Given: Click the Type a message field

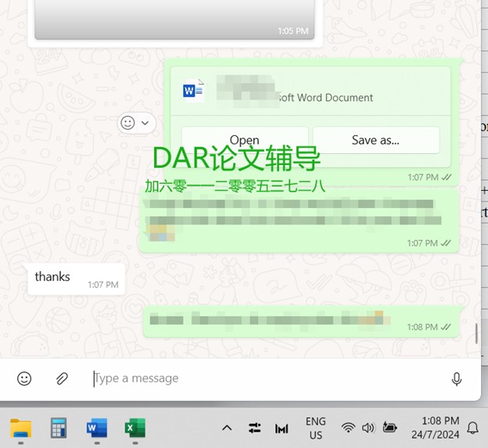Looking at the screenshot, I should pyautogui.click(x=267, y=378).
